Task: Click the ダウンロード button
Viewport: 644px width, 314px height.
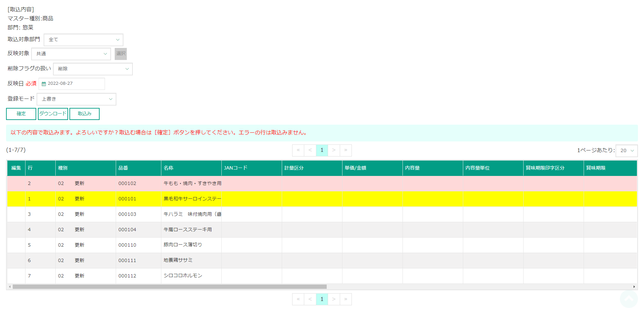Action: [x=53, y=114]
